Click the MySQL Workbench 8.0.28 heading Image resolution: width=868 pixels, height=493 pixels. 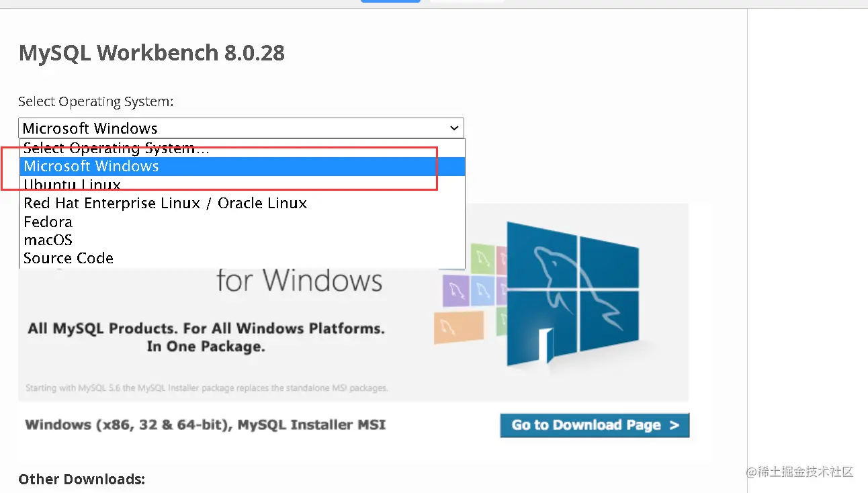(x=152, y=52)
